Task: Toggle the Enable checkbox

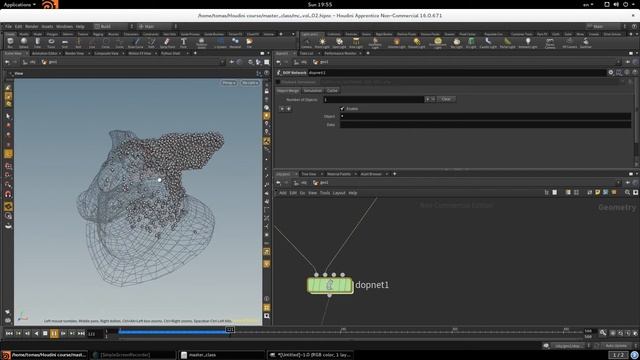Action: click(342, 109)
